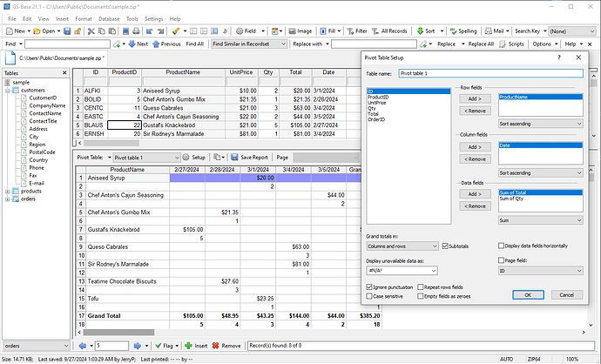
Task: Click the highlighter brush icon in toolbar
Action: (176, 31)
